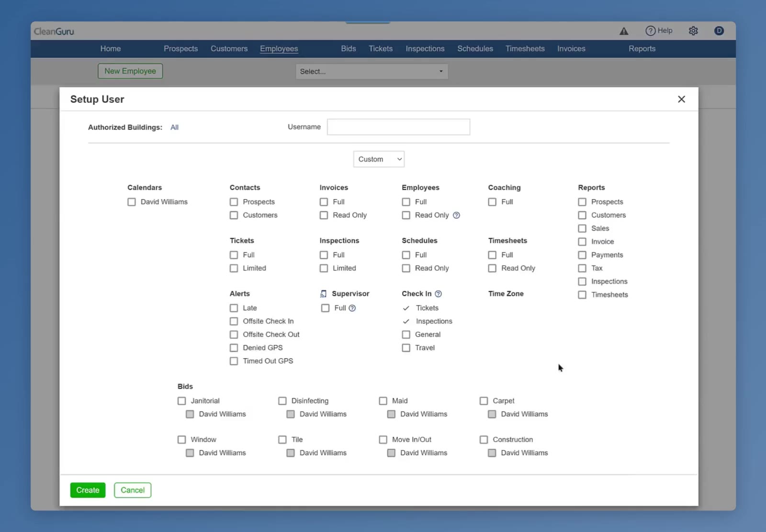This screenshot has height=532, width=766.
Task: Check Timesheets under Reports
Action: coord(582,295)
